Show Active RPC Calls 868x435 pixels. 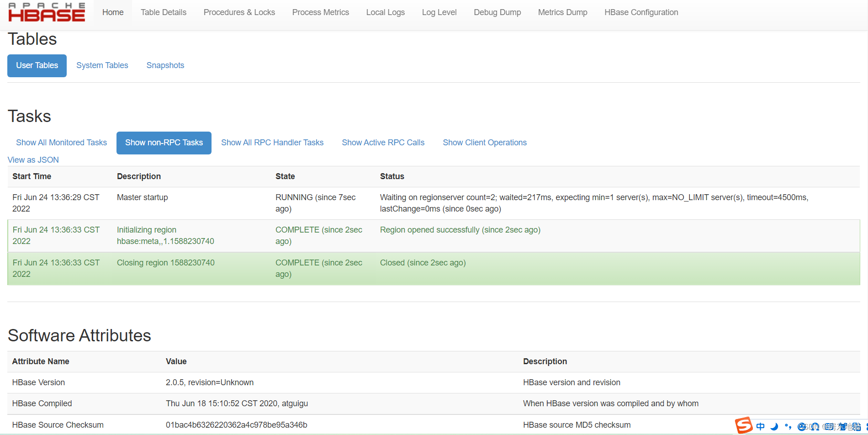(383, 143)
